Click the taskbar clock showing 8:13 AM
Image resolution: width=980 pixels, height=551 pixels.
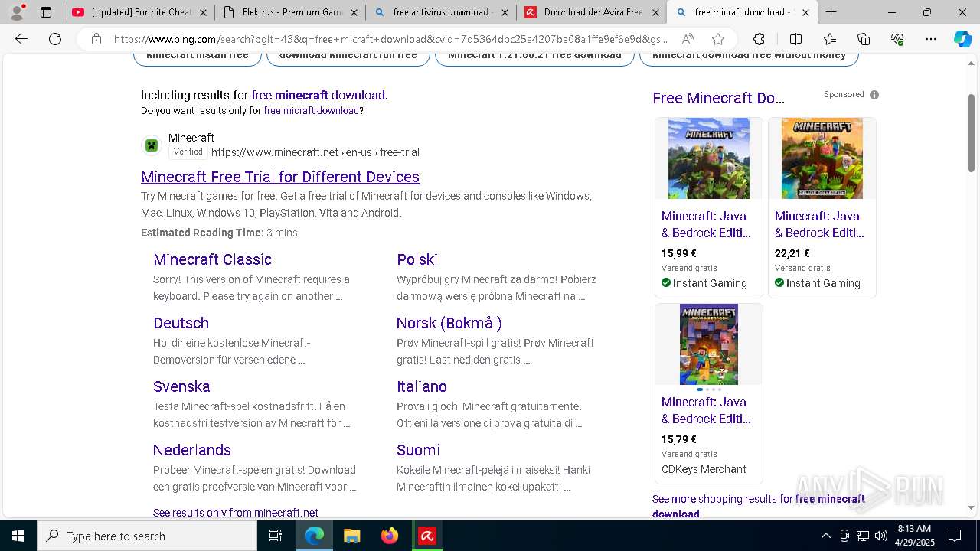[914, 536]
